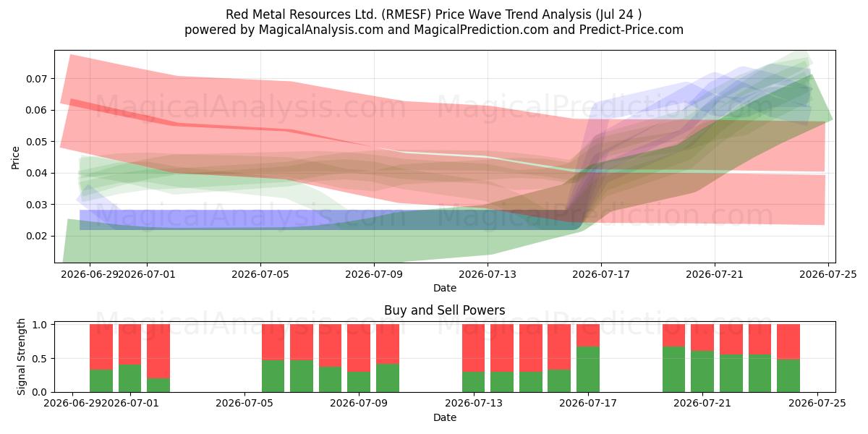
Task: Click the 2026-07-09 tick on the price chart
Action: click(x=374, y=273)
